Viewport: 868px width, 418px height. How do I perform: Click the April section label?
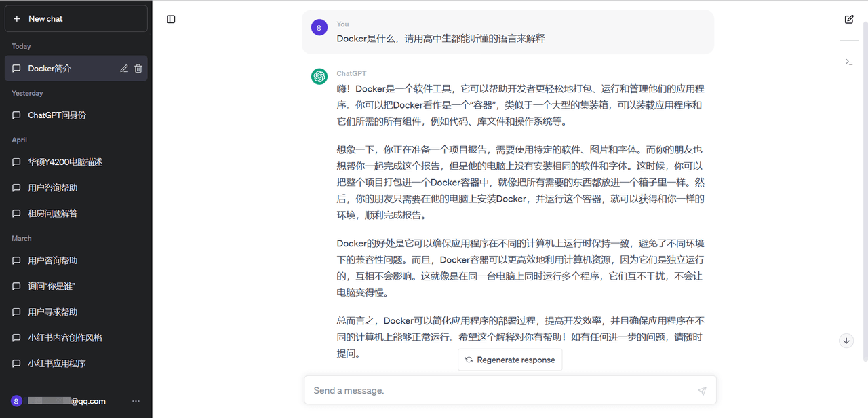pos(19,140)
